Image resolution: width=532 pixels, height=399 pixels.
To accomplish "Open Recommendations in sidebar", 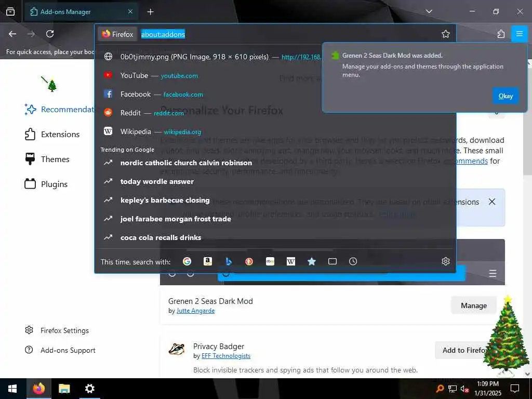I will pos(59,109).
